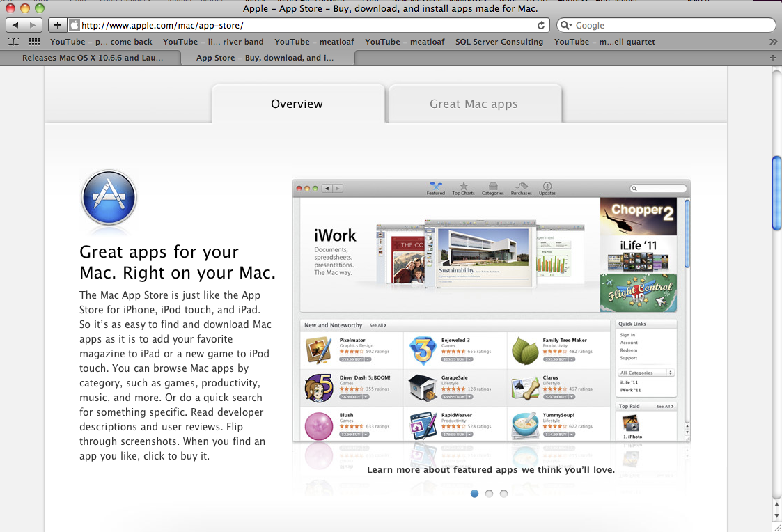Screen dimensions: 782x532
Task: Open the SQL Server Consulting bookmark
Action: pos(499,42)
